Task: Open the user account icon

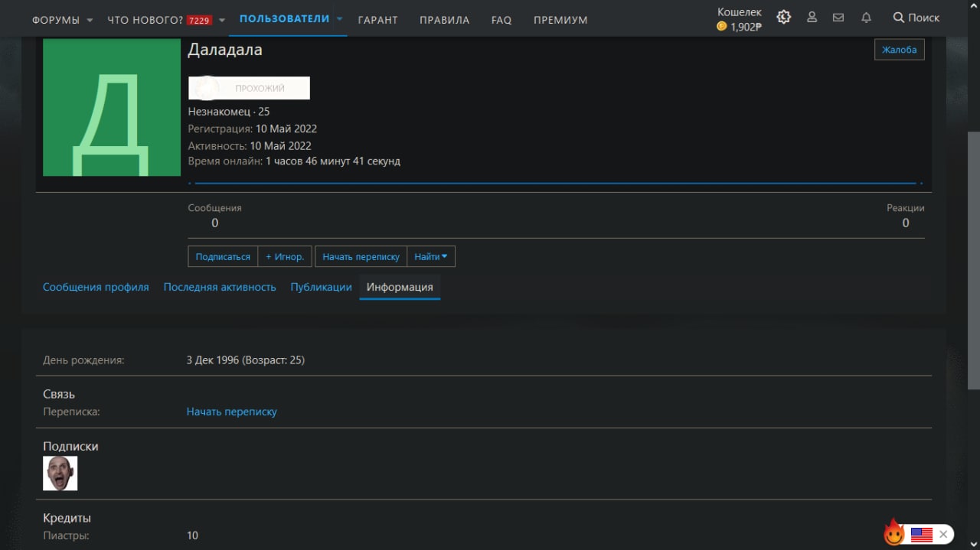Action: 812,17
